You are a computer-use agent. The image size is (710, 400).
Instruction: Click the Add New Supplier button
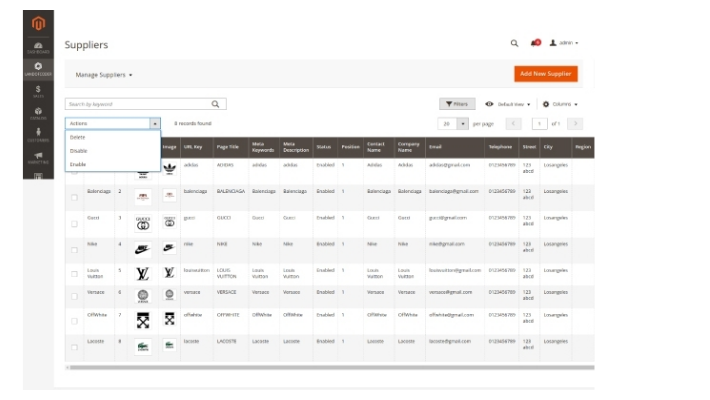[546, 74]
